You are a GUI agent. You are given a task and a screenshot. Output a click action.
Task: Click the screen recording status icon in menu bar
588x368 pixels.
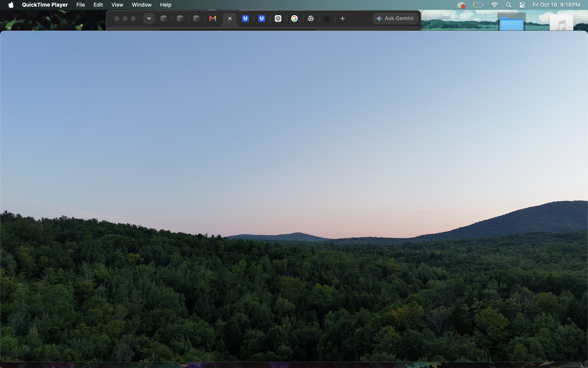click(461, 5)
